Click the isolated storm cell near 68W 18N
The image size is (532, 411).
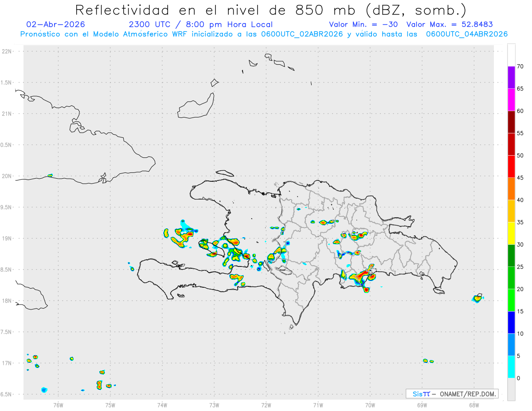click(x=477, y=298)
